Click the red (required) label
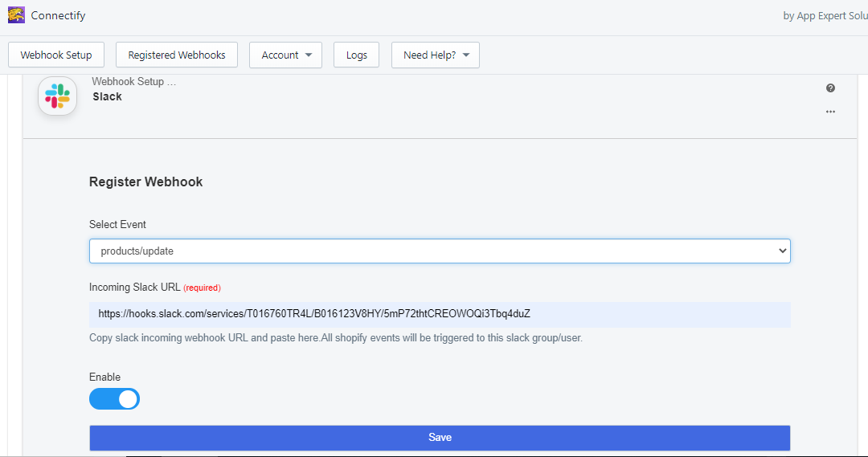Screen dimensions: 868x457 tap(202, 288)
